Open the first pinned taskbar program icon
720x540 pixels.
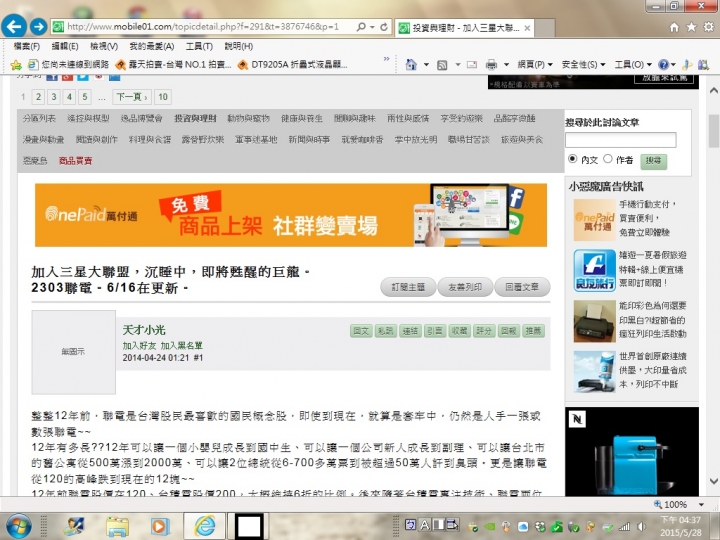pos(73,526)
